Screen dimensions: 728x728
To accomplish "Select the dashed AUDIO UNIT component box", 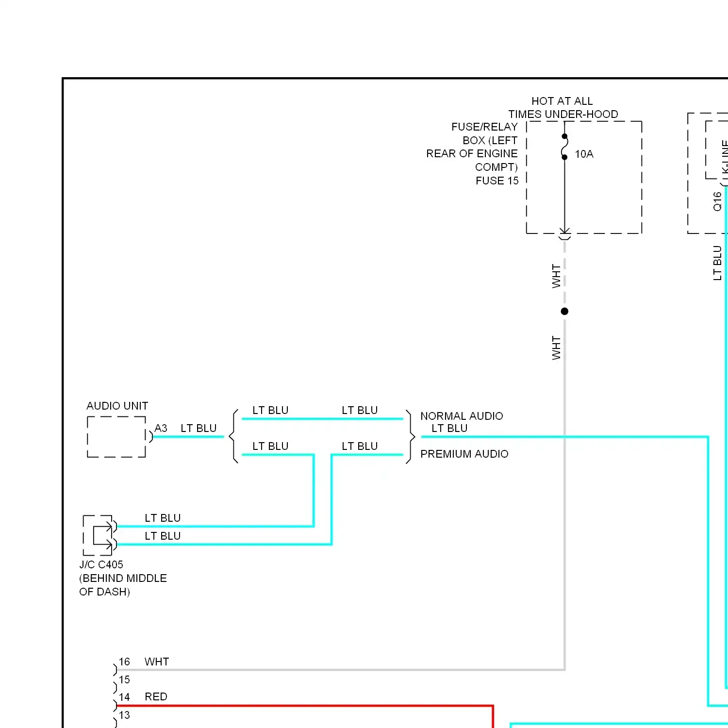I will pyautogui.click(x=116, y=437).
